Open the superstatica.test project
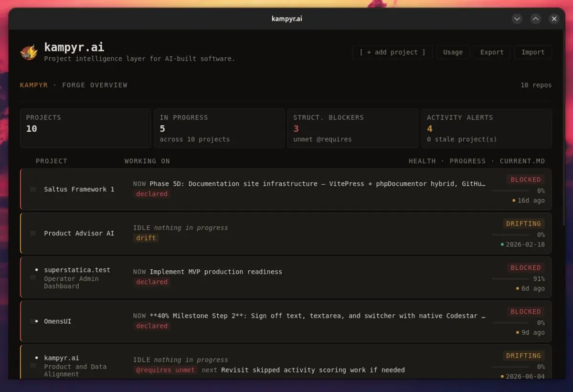 pyautogui.click(x=77, y=270)
